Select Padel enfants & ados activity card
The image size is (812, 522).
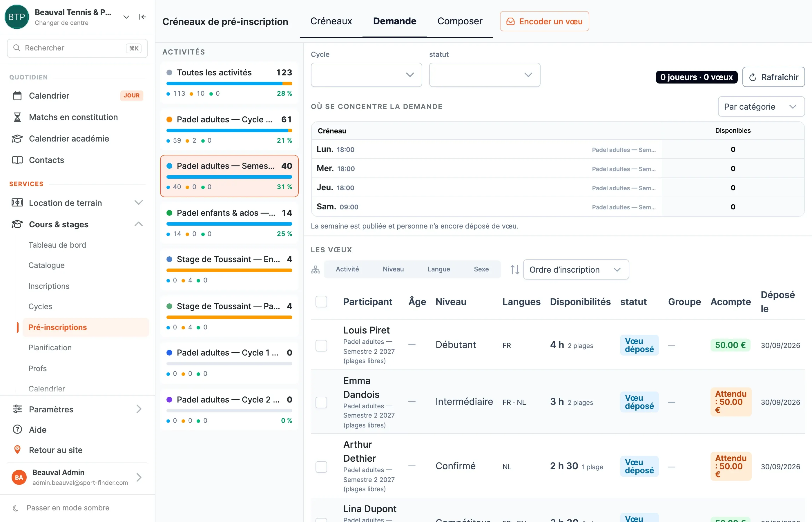click(x=229, y=223)
